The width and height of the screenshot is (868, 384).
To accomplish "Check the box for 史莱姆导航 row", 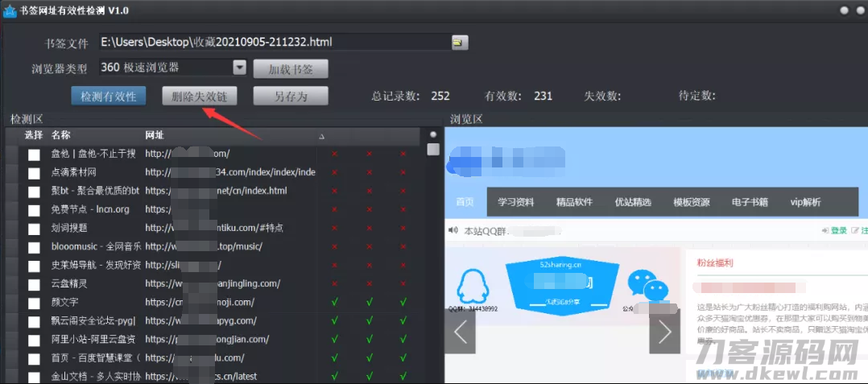I will coord(35,266).
